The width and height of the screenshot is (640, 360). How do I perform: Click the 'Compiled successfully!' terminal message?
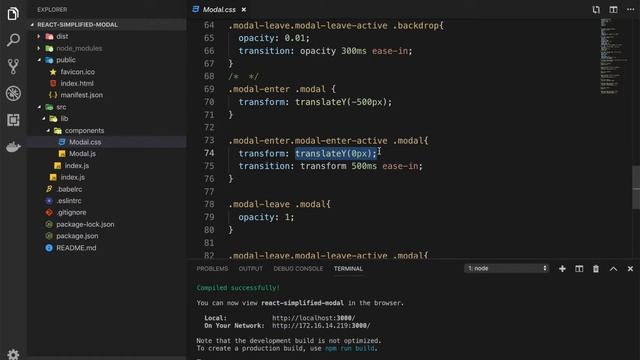pos(238,288)
